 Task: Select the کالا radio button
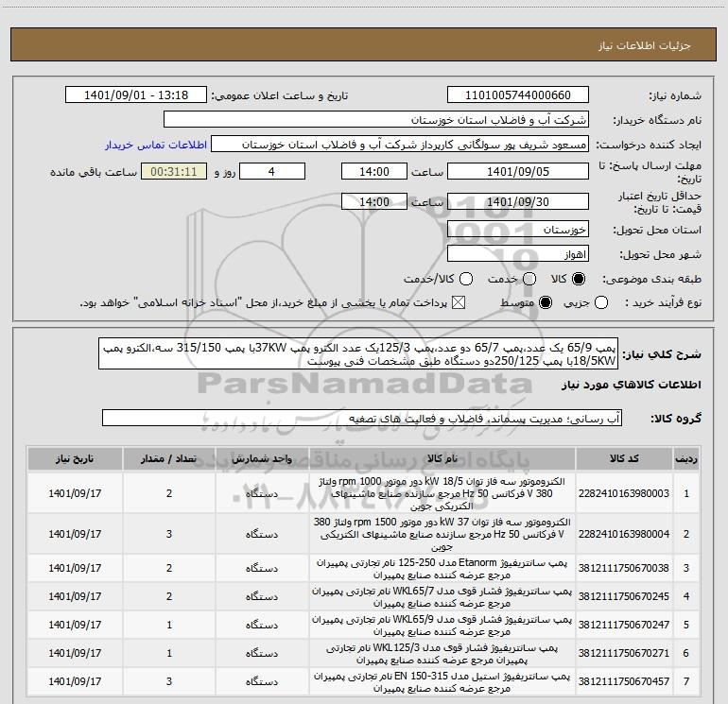[x=579, y=279]
